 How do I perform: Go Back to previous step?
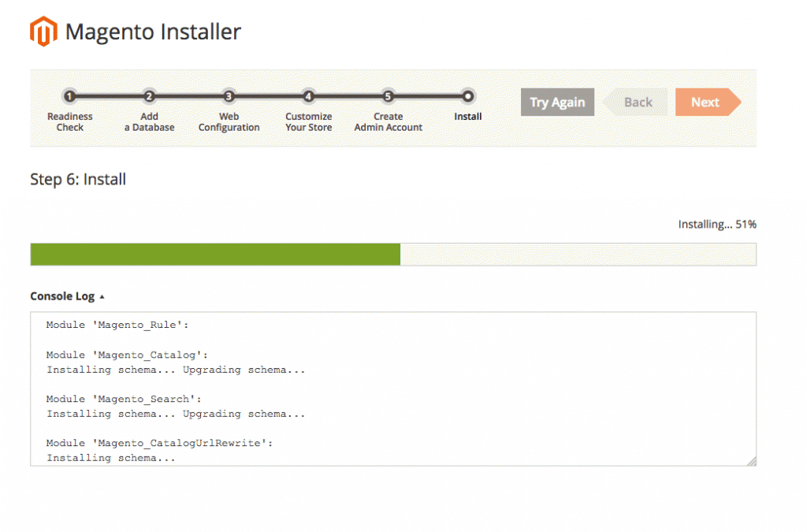pos(636,102)
